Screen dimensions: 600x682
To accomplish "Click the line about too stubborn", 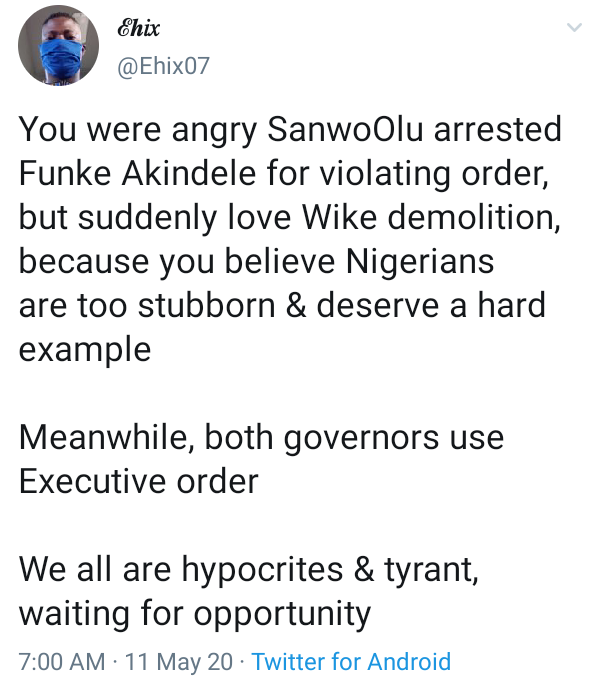I will 282,306.
